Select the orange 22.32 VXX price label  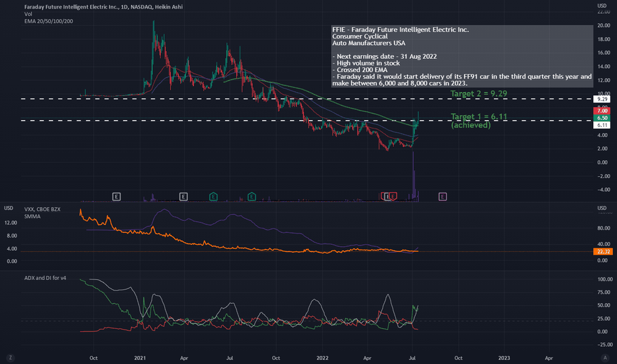coord(603,251)
